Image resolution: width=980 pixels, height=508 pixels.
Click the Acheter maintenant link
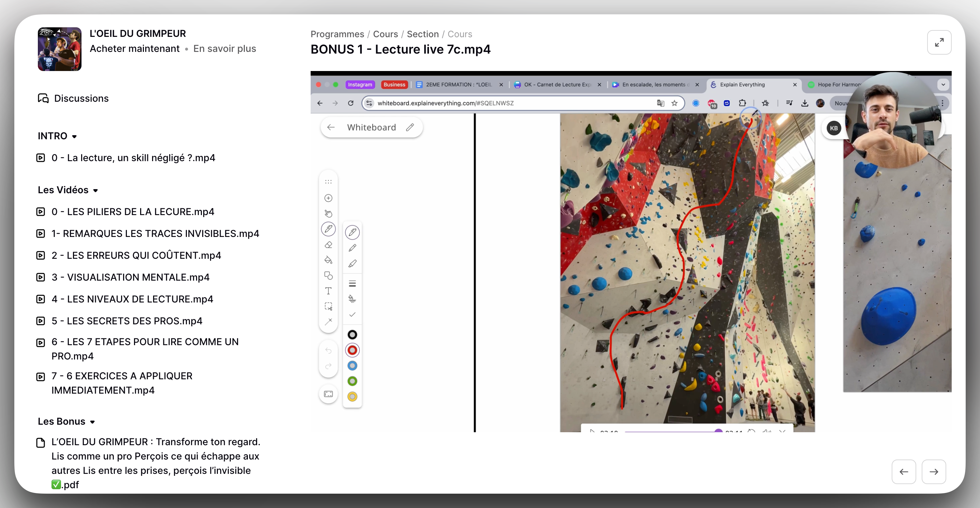[x=134, y=49]
